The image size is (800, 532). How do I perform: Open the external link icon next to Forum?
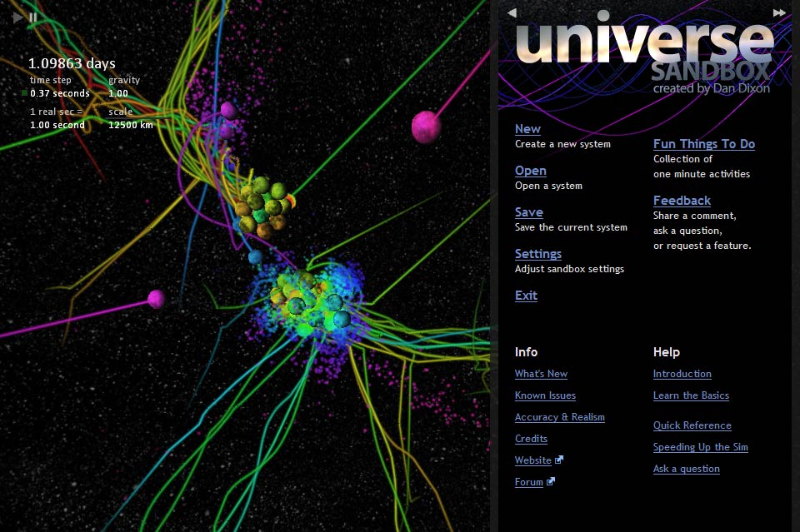pyautogui.click(x=551, y=481)
